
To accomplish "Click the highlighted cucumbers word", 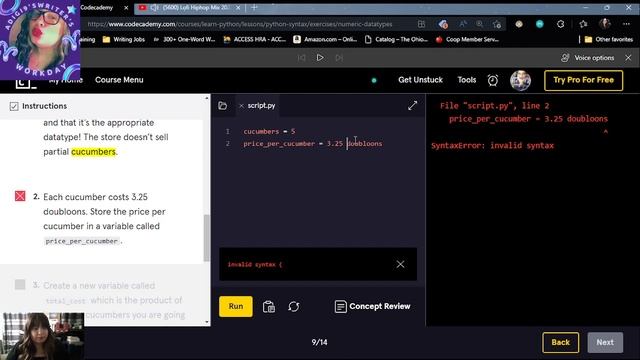I will coord(93,152).
